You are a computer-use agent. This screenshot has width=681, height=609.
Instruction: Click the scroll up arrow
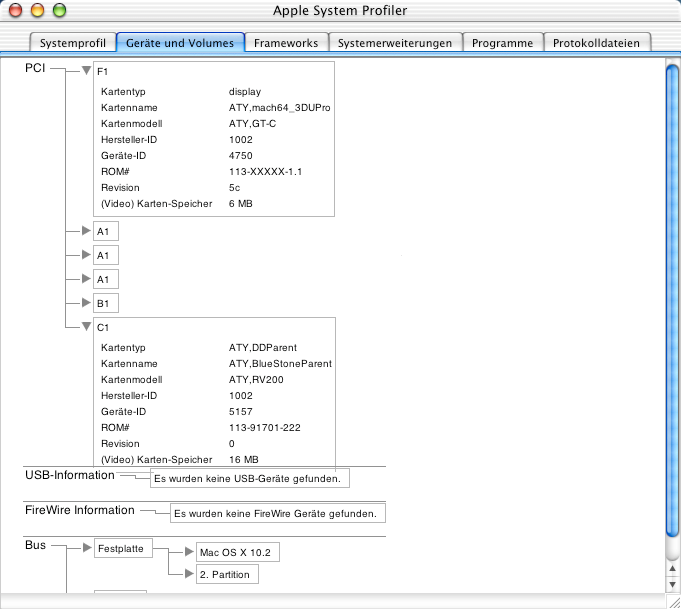(x=672, y=568)
